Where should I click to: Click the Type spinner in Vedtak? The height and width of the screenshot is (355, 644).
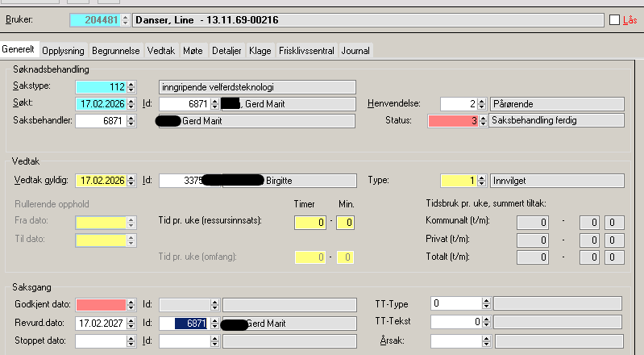(x=482, y=180)
